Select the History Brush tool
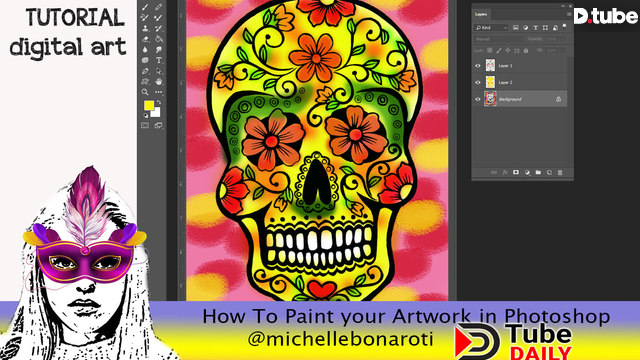This screenshot has height=360, width=640. tap(158, 28)
